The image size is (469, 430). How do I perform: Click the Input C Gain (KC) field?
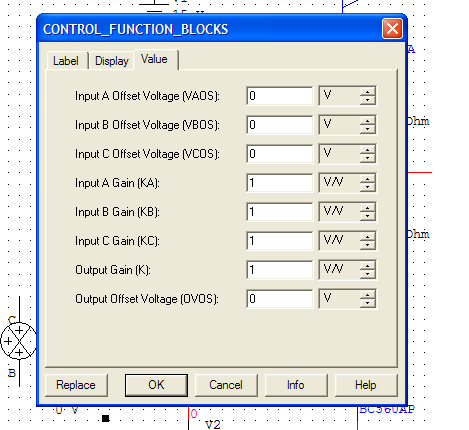[x=280, y=241]
